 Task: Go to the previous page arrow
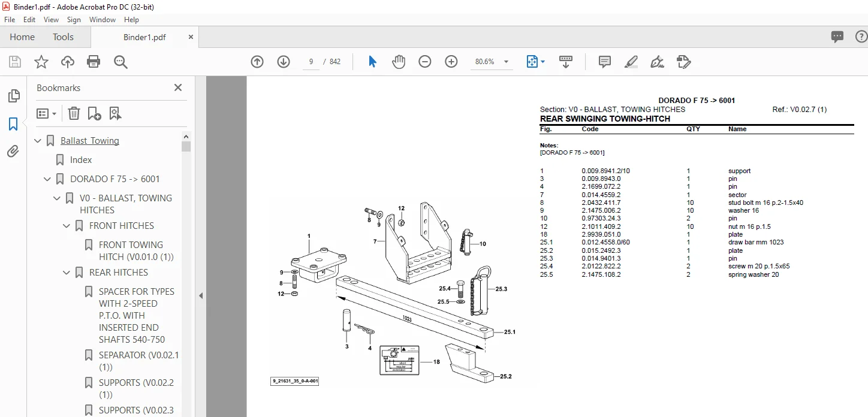click(257, 62)
